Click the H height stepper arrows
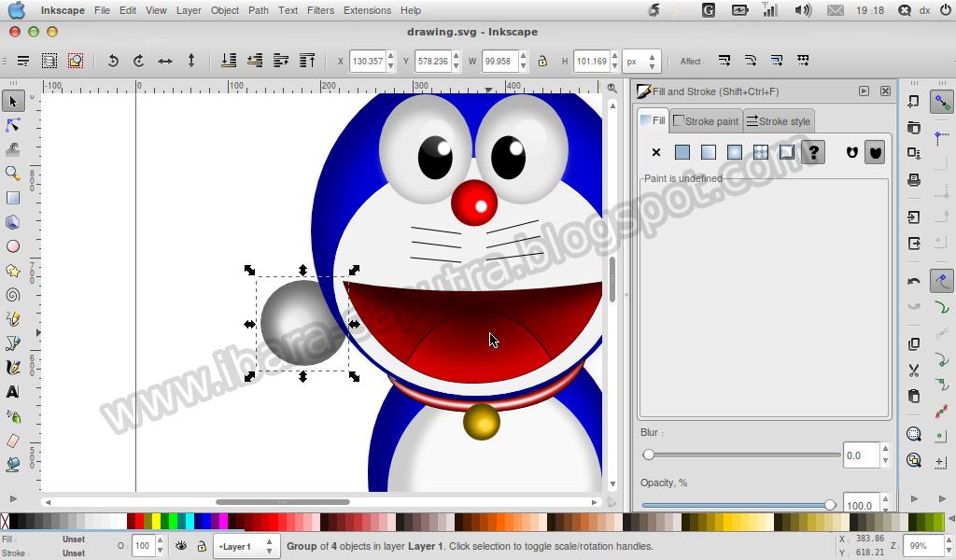 tap(614, 61)
